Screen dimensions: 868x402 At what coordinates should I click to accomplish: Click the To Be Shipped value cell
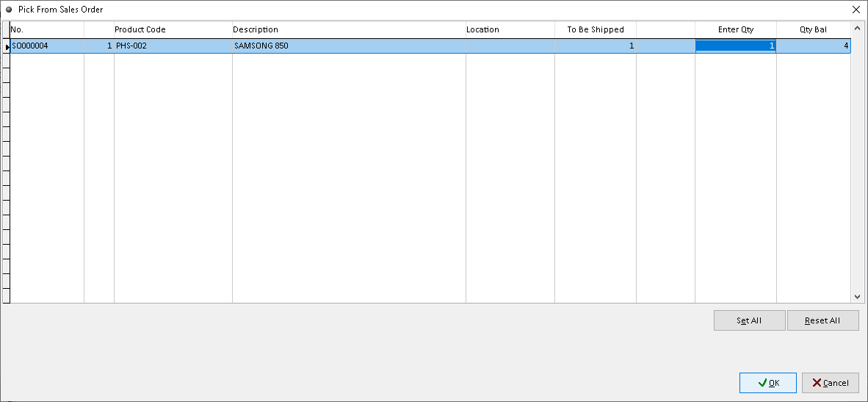(x=596, y=46)
